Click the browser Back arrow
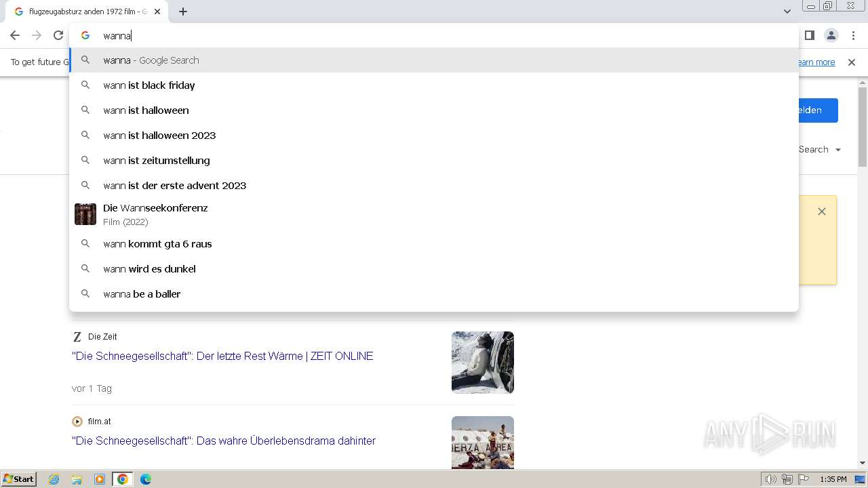Image resolution: width=868 pixels, height=488 pixels. 15,35
